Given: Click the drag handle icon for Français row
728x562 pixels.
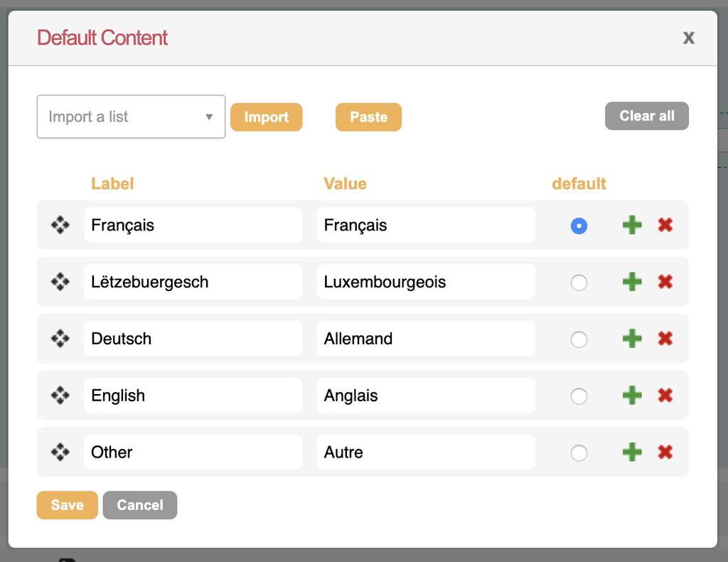Looking at the screenshot, I should point(60,225).
